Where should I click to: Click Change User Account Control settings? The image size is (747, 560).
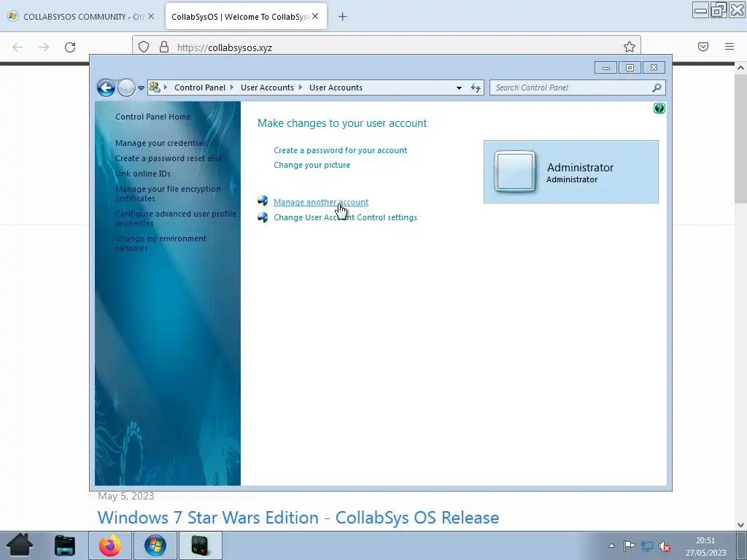click(x=345, y=217)
